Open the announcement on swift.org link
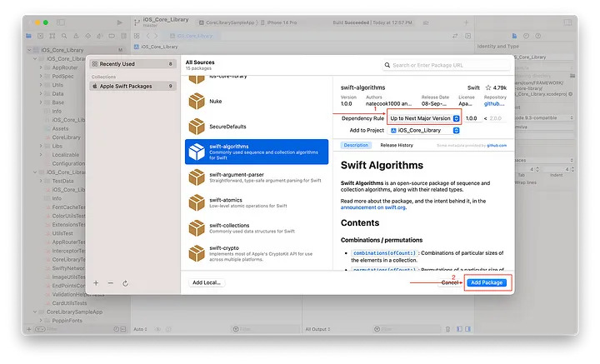The height and width of the screenshot is (364, 600). [x=372, y=207]
